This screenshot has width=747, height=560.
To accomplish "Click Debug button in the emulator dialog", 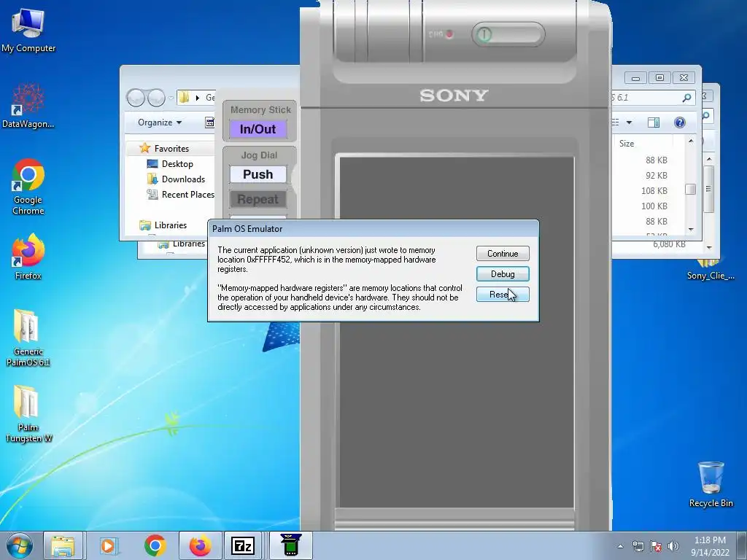I will pyautogui.click(x=503, y=274).
